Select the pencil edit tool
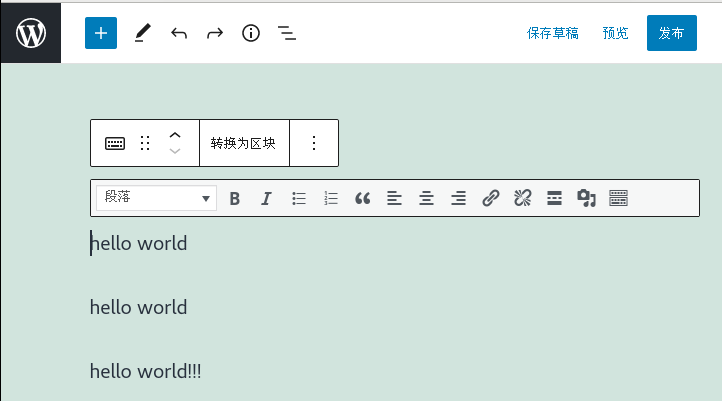 click(x=142, y=33)
